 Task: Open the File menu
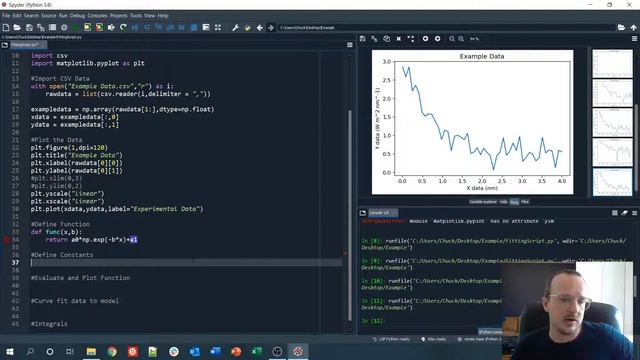coord(6,16)
